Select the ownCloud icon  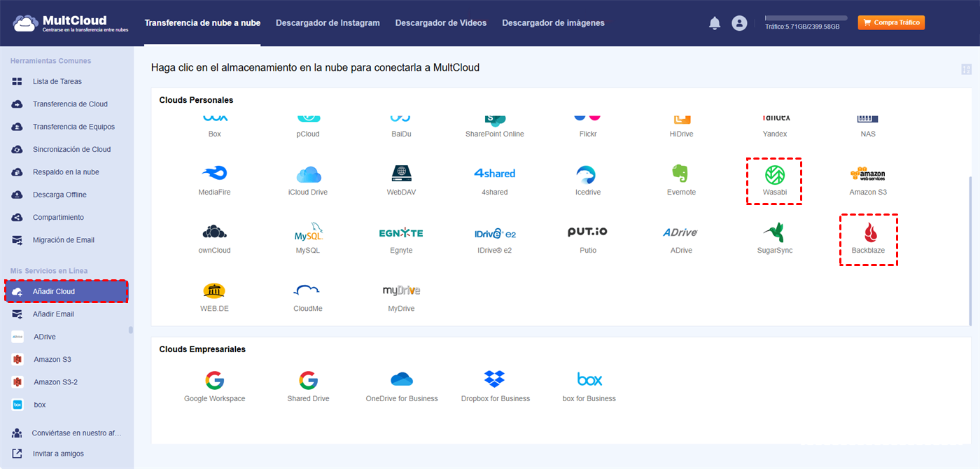tap(214, 232)
